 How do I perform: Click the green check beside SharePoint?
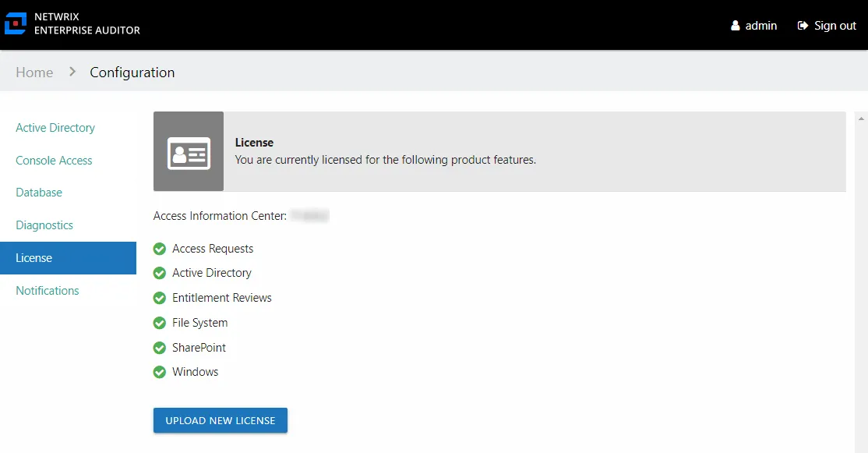coord(160,348)
